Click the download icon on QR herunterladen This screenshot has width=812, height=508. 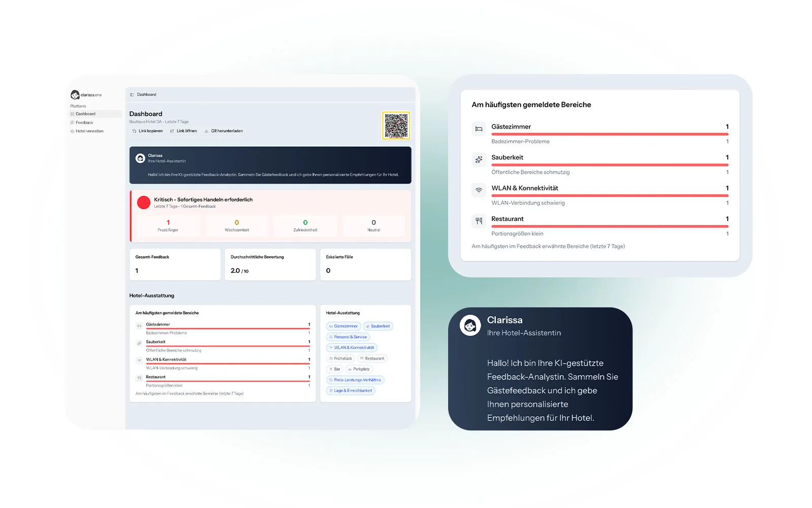point(207,131)
